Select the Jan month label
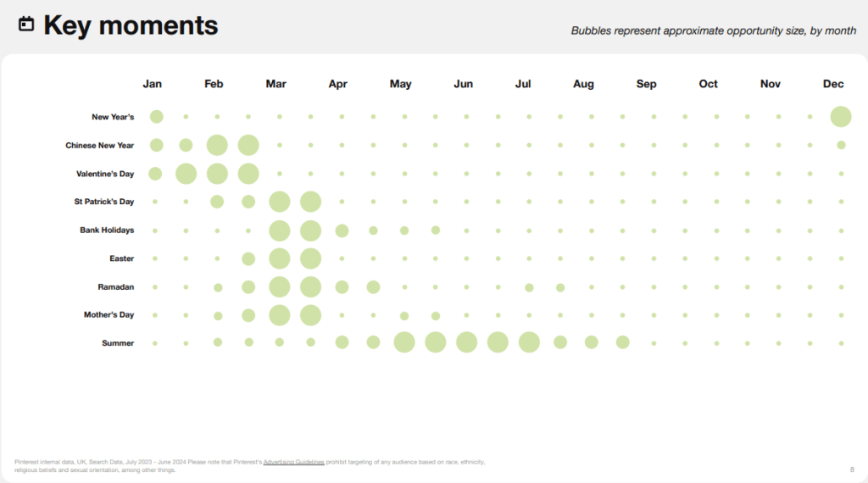868x483 pixels. (x=153, y=84)
